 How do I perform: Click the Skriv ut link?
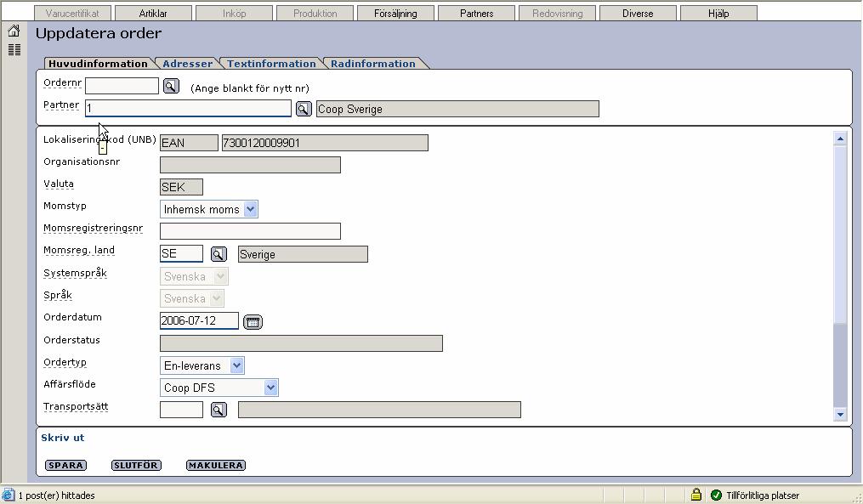[x=63, y=438]
